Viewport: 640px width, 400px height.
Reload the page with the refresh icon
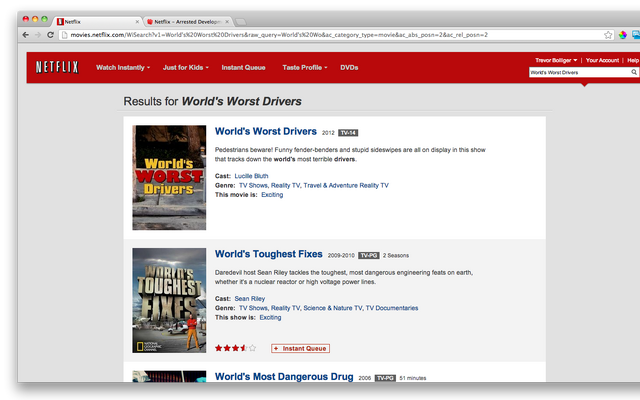coord(50,35)
